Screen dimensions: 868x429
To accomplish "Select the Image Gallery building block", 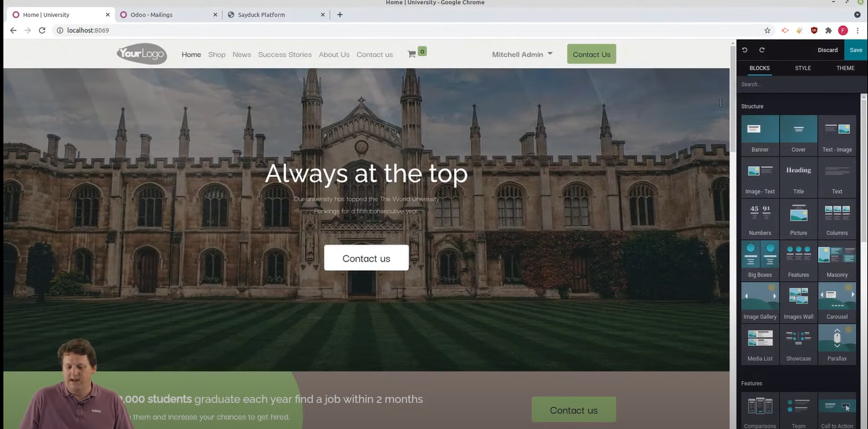I will point(760,302).
